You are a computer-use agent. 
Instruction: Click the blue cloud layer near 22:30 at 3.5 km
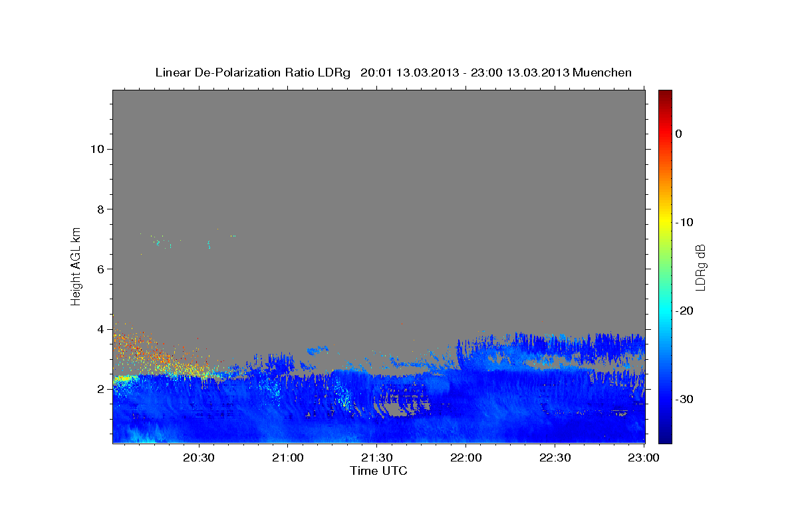pos(555,344)
